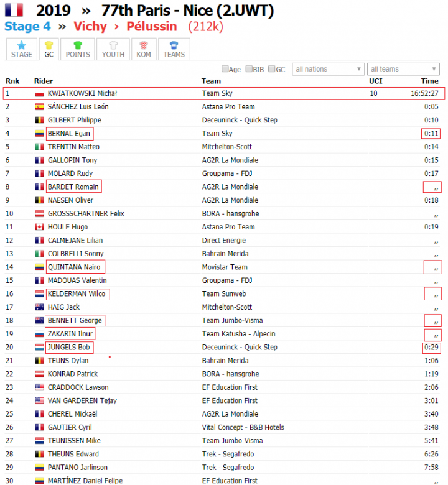Sort table by Rnk column header
This screenshot has width=448, height=485.
click(x=12, y=81)
